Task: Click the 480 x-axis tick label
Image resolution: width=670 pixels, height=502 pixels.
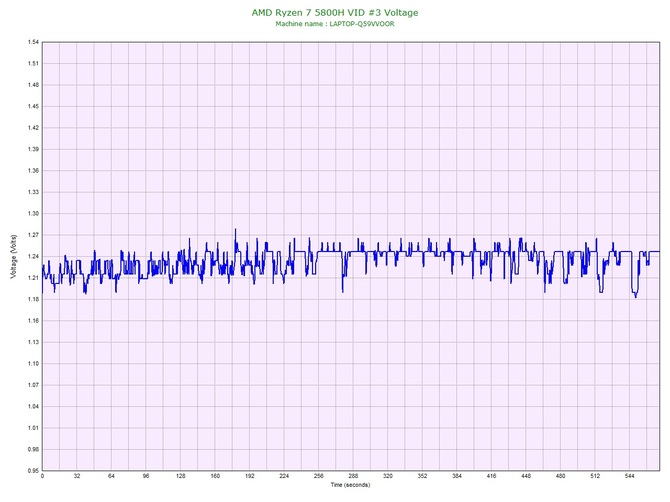Action: (561, 476)
